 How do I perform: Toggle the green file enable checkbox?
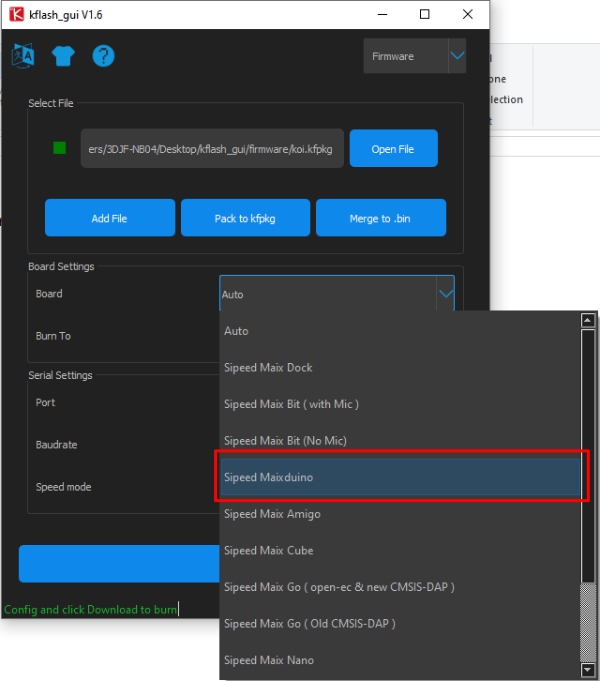point(59,148)
